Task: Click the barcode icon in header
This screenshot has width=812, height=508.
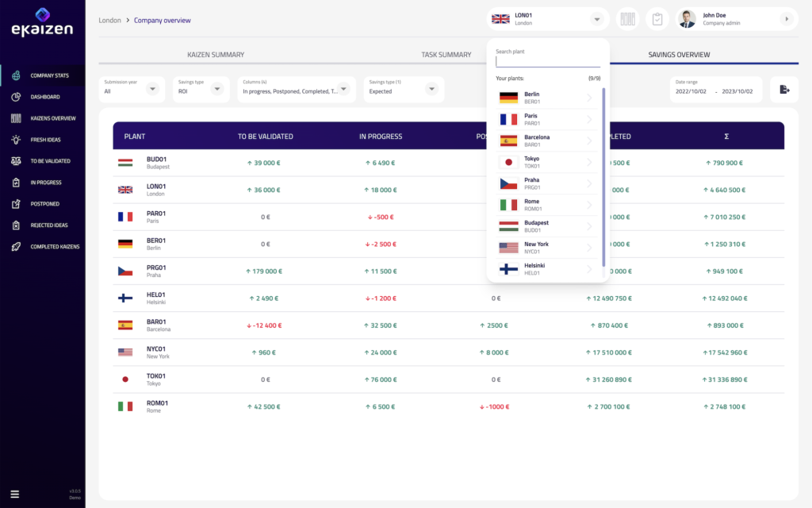Action: tap(628, 19)
